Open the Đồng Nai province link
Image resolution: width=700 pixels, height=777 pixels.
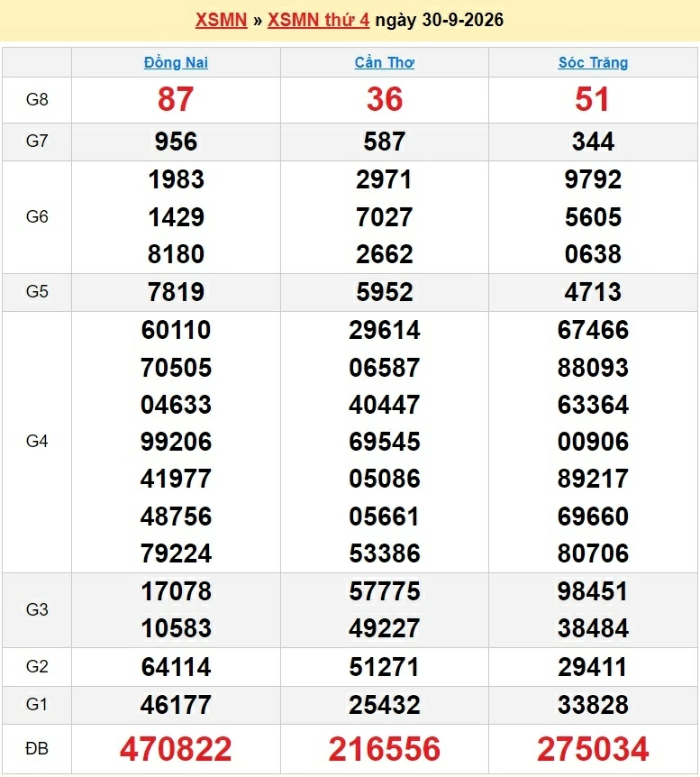(x=176, y=62)
